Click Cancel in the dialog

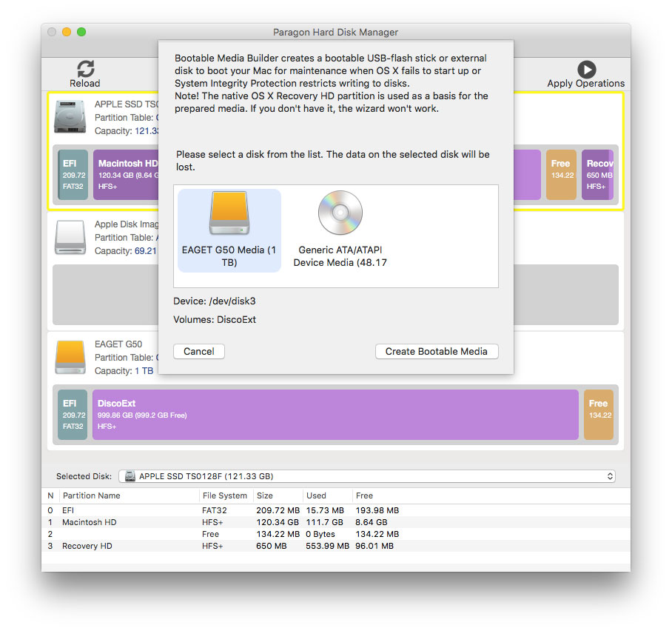coord(199,351)
